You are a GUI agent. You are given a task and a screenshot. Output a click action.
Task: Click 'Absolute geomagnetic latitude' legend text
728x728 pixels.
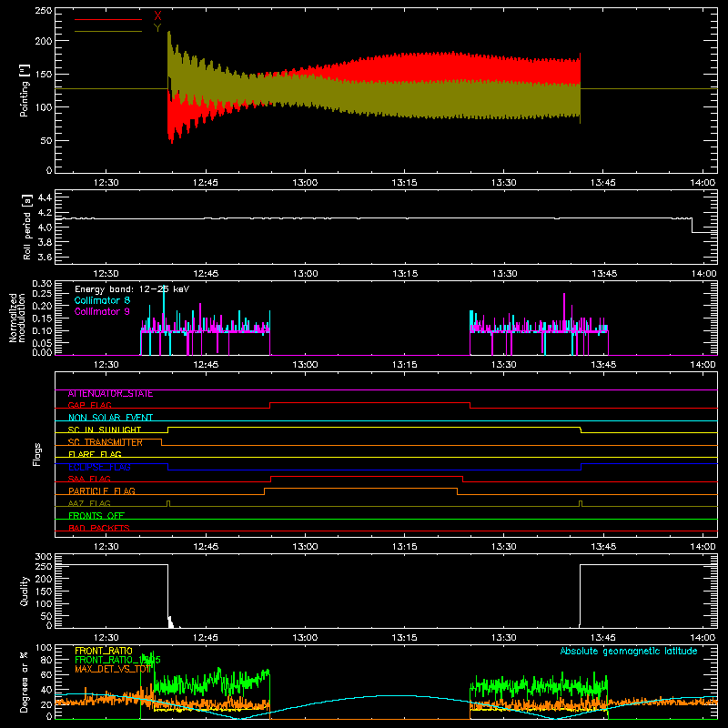pyautogui.click(x=629, y=651)
